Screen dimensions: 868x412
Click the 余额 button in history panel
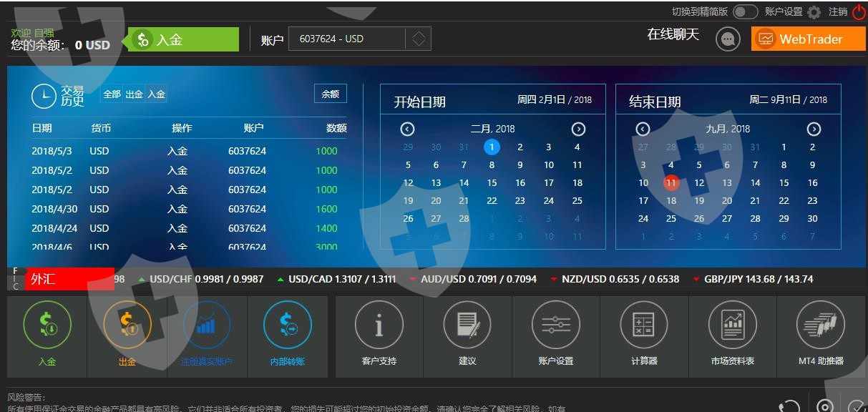coord(331,94)
